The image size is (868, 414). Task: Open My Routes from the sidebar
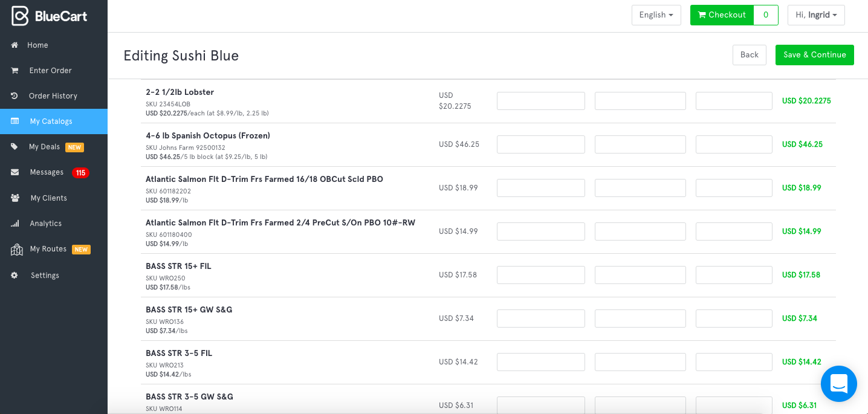pyautogui.click(x=48, y=248)
